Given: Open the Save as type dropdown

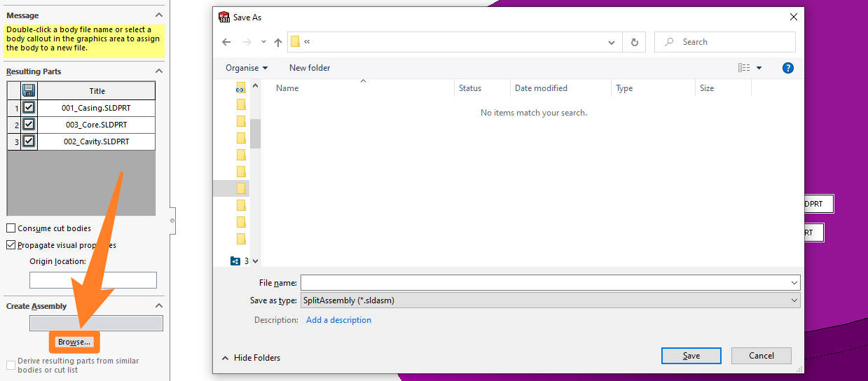Looking at the screenshot, I should [x=550, y=300].
